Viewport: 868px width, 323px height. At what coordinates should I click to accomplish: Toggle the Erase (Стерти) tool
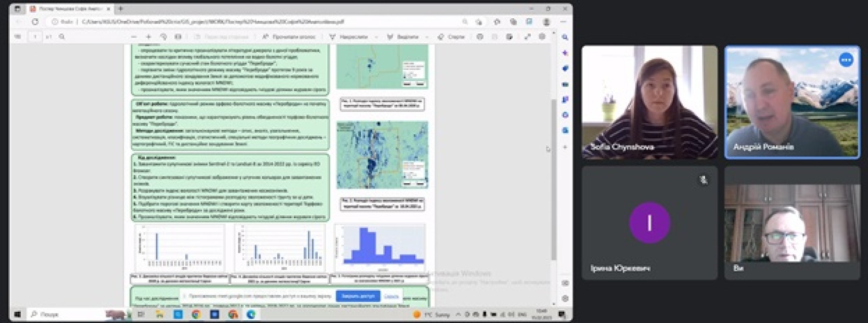[x=452, y=37]
